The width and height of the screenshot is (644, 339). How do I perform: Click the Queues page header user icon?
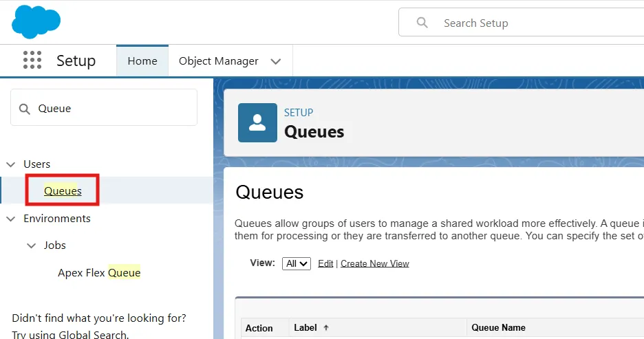click(257, 122)
